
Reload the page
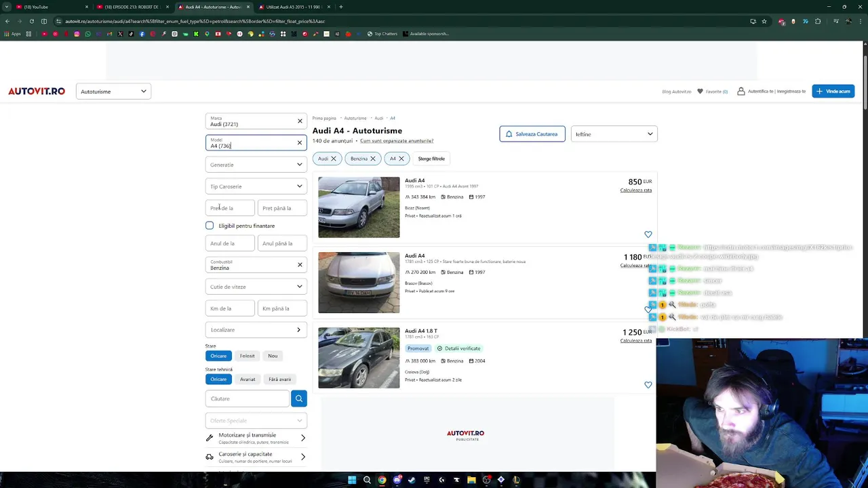click(x=31, y=21)
